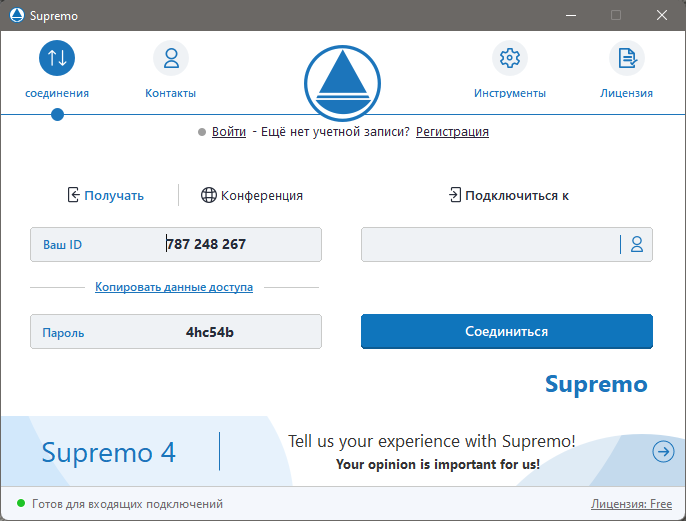Open the Инструменты gear icon
The image size is (686, 521).
[510, 58]
